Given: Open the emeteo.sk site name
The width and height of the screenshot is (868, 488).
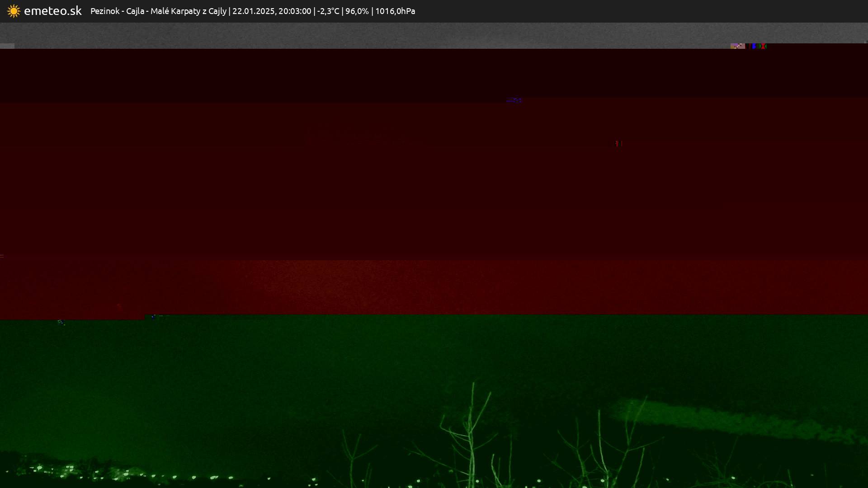Looking at the screenshot, I should pos(52,11).
